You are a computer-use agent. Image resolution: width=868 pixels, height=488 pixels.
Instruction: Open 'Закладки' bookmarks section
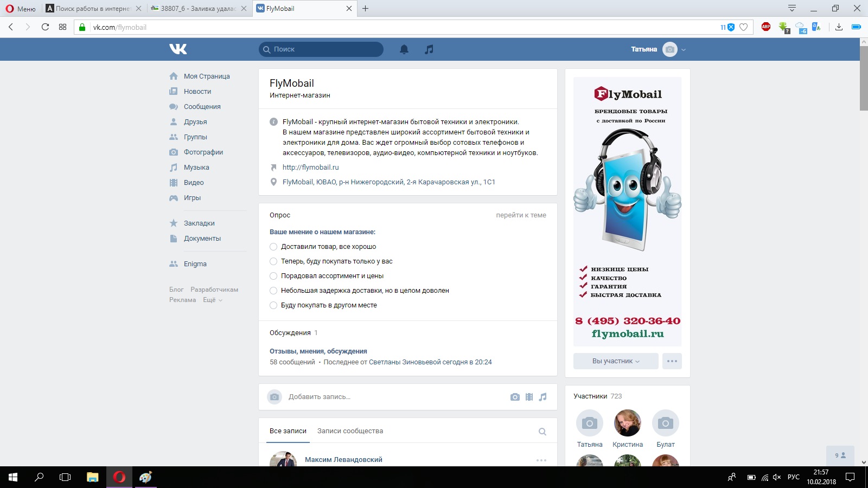pyautogui.click(x=199, y=223)
